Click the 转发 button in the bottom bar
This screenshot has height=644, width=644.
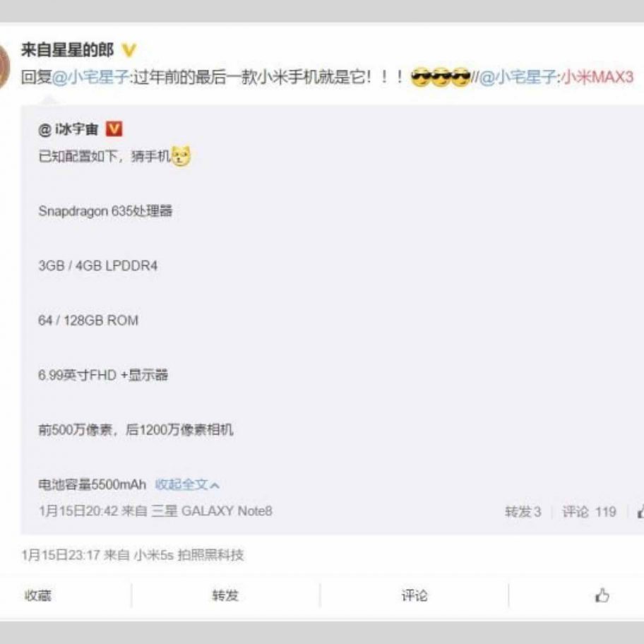[225, 595]
